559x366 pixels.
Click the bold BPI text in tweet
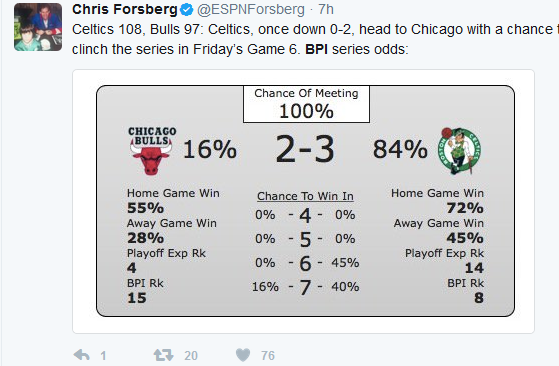click(316, 49)
